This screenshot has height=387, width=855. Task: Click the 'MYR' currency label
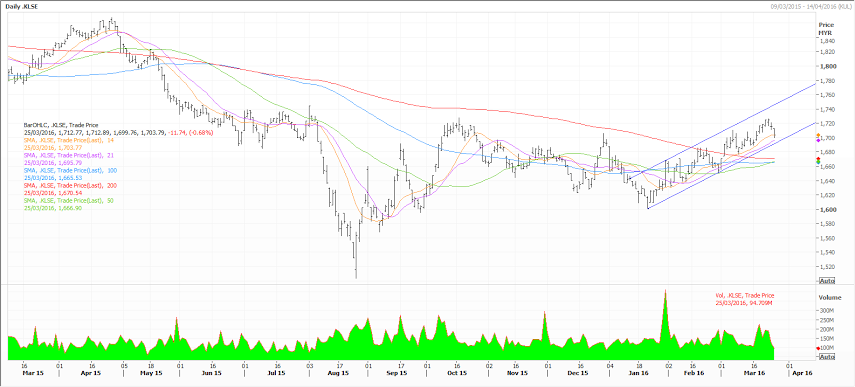[825, 33]
